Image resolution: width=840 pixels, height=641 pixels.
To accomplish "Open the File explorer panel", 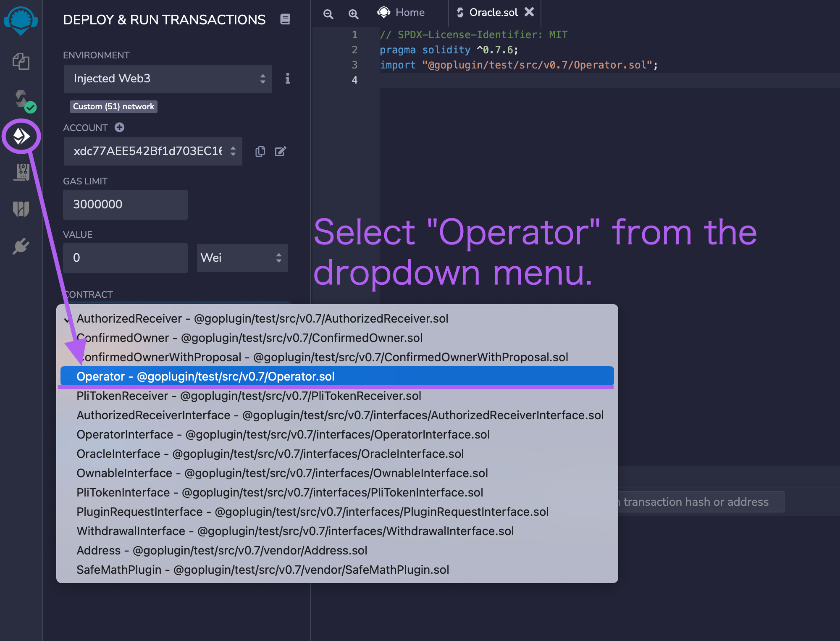I will [21, 62].
